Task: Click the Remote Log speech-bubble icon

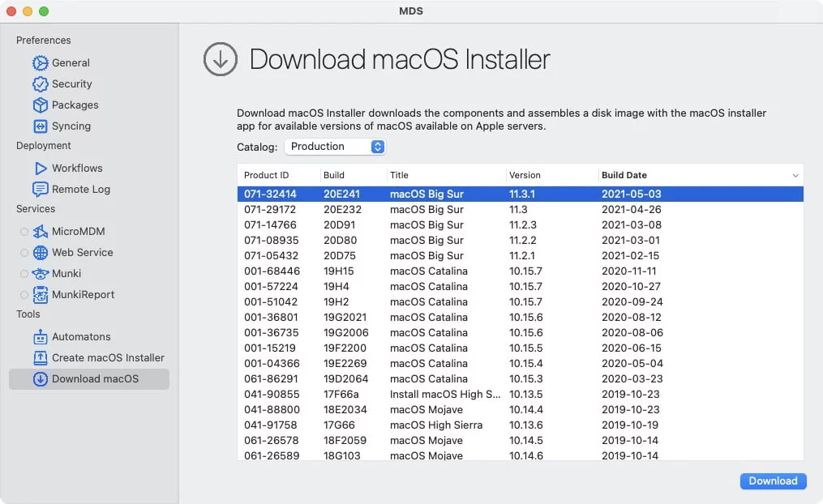Action: [x=41, y=190]
